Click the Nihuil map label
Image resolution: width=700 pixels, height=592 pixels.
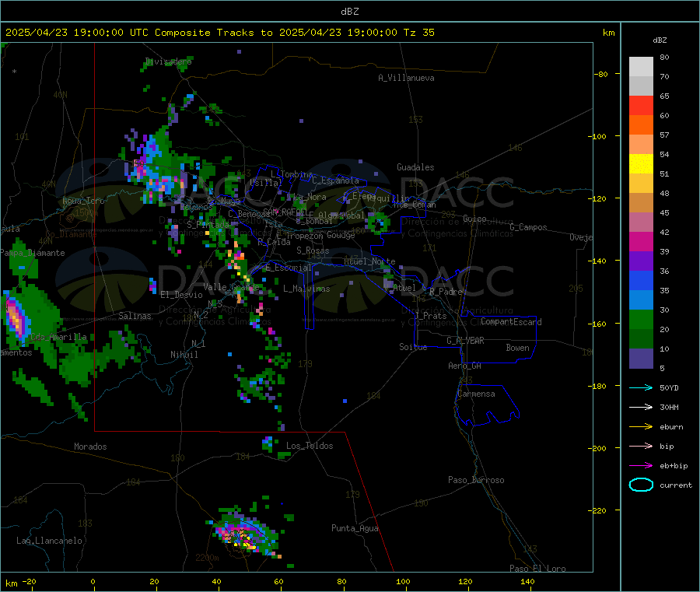coord(184,355)
